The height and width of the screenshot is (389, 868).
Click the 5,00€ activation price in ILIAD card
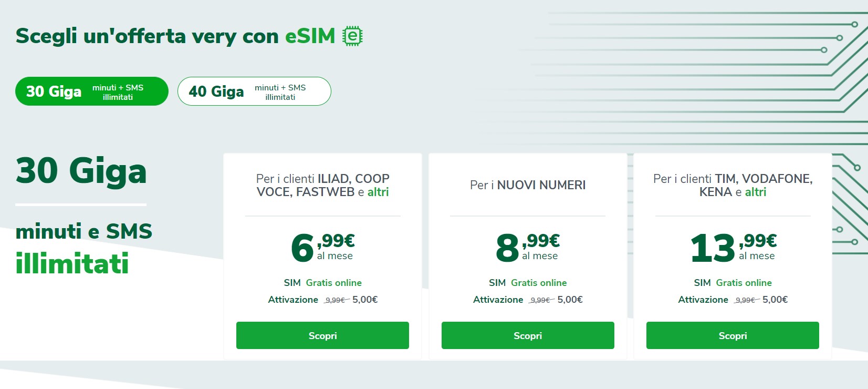coord(365,300)
